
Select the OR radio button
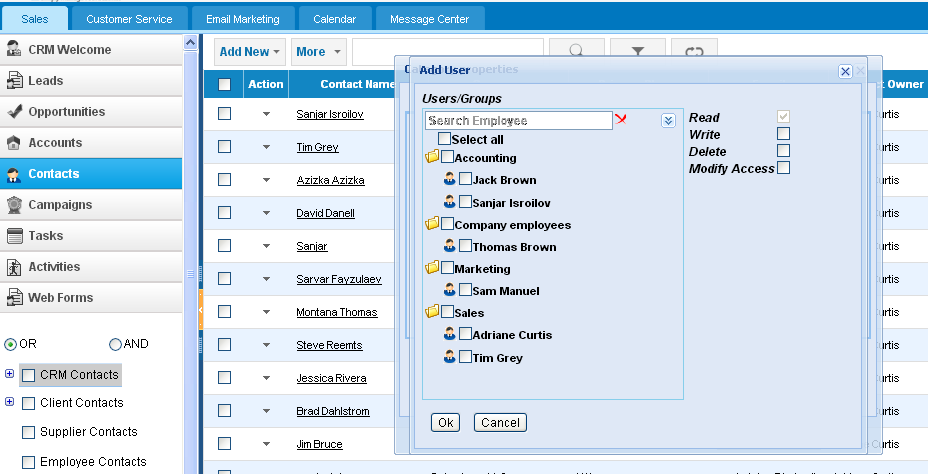tap(11, 344)
